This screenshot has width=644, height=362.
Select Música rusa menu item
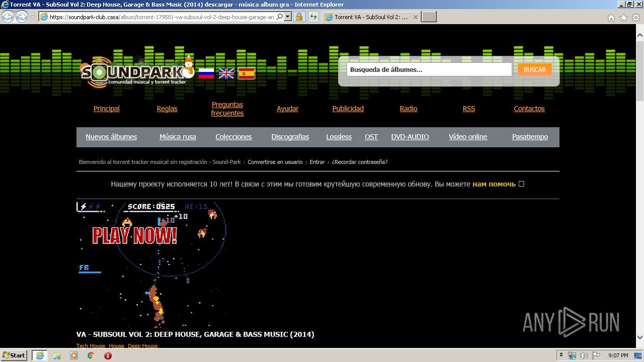click(178, 137)
